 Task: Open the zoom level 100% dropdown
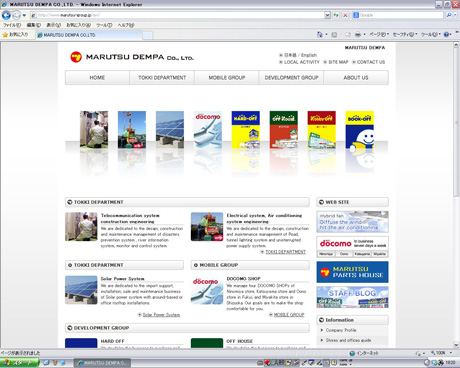pyautogui.click(x=441, y=353)
